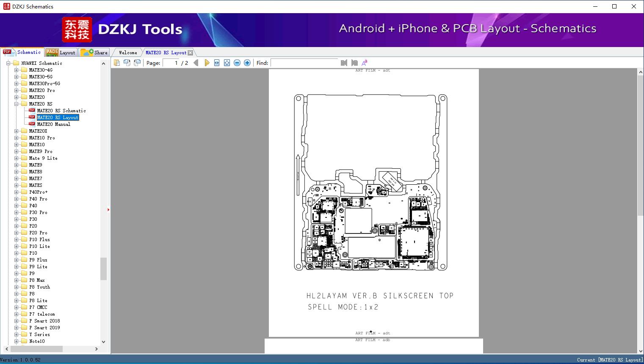This screenshot has width=644, height=364.
Task: Click the status bar current document text
Action: tap(609, 360)
